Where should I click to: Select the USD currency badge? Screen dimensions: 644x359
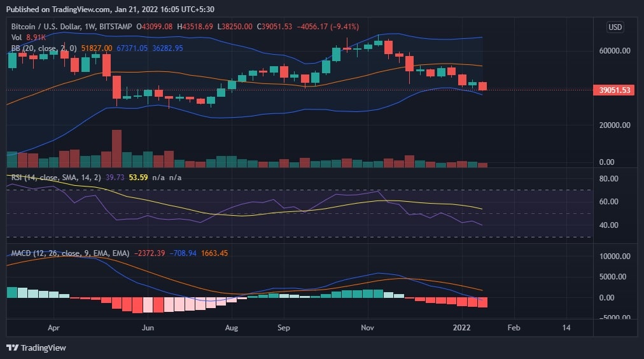[615, 27]
